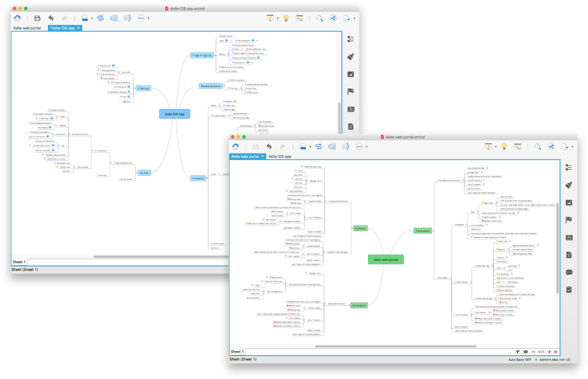Click the 60% zoom level value
Image resolution: width=588 pixels, height=379 pixels.
pyautogui.click(x=541, y=352)
